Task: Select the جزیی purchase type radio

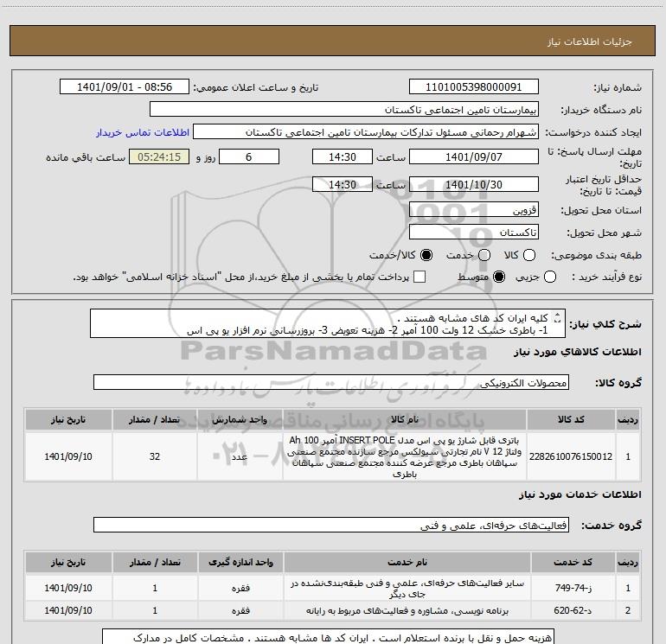Action: coord(550,277)
